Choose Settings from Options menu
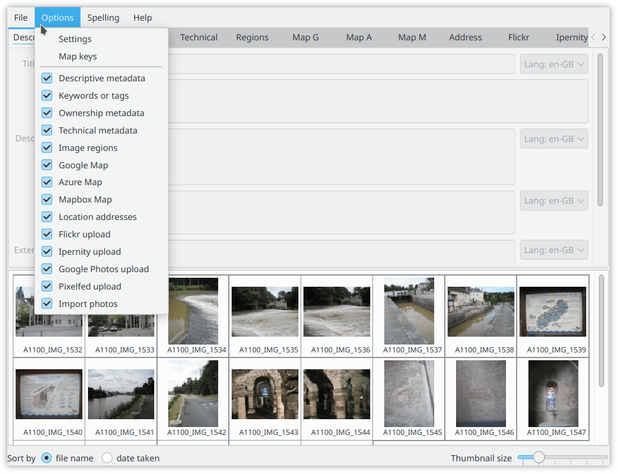 [x=101, y=39]
